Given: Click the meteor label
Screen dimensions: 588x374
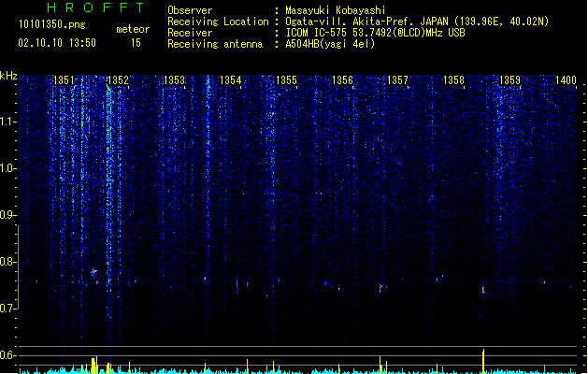Looking at the screenshot, I should (133, 29).
